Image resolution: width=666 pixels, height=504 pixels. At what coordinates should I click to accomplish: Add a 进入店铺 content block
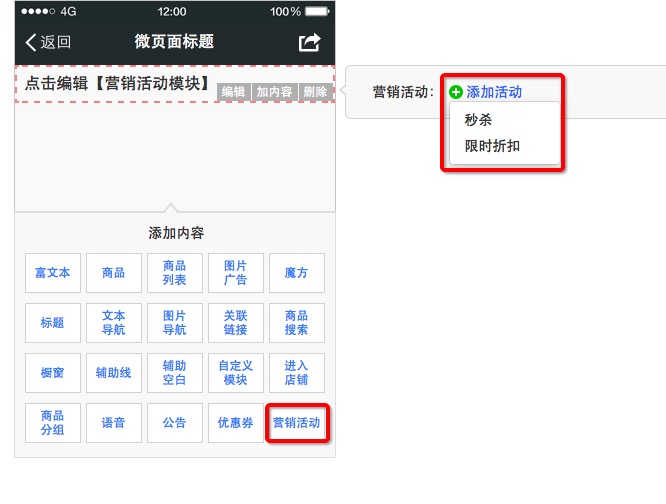point(296,373)
